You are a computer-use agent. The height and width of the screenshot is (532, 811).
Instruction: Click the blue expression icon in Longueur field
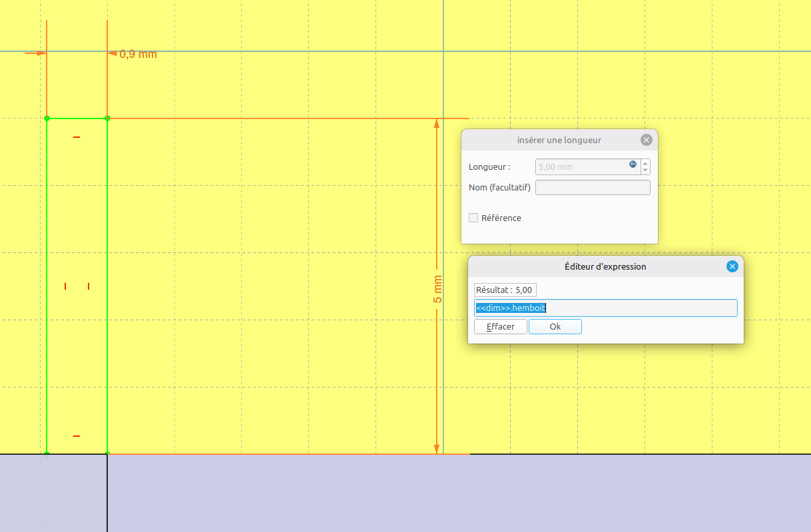click(x=633, y=164)
